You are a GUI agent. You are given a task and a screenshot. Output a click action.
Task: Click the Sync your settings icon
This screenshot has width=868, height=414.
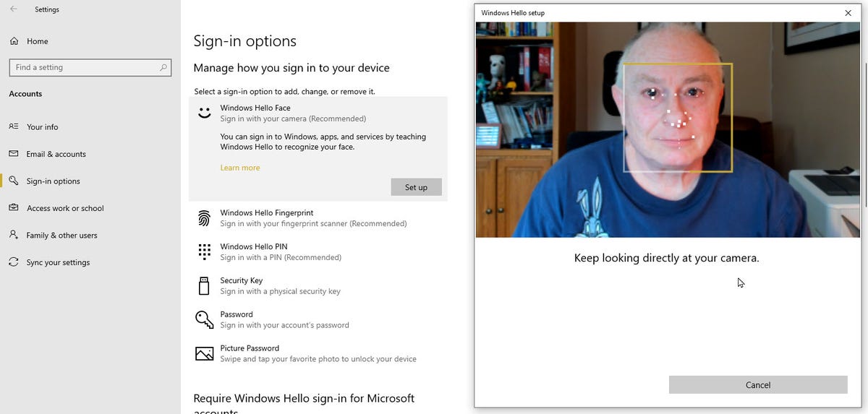(x=14, y=262)
